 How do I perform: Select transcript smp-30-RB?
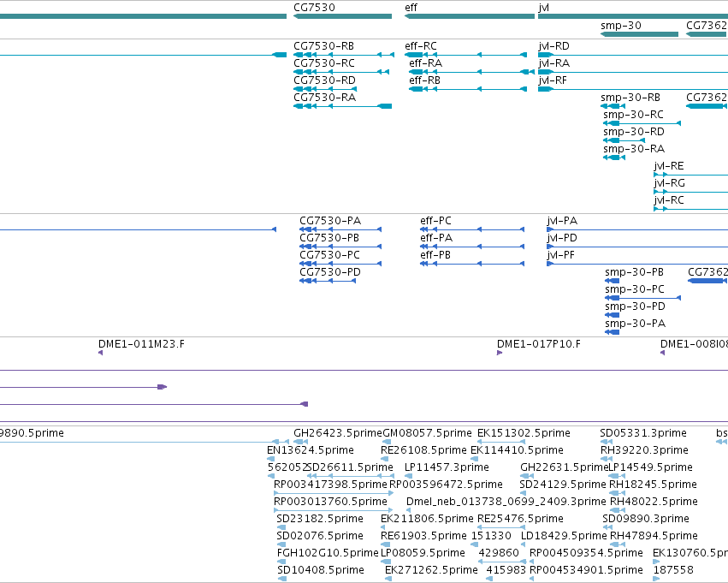pyautogui.click(x=630, y=98)
